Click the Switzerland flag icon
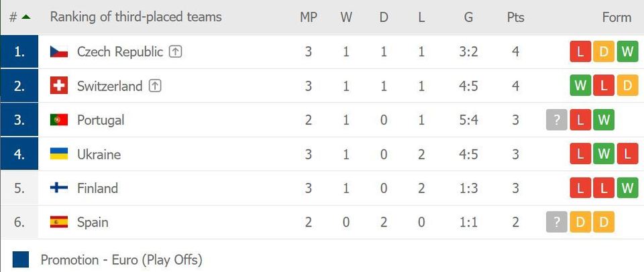 (59, 86)
